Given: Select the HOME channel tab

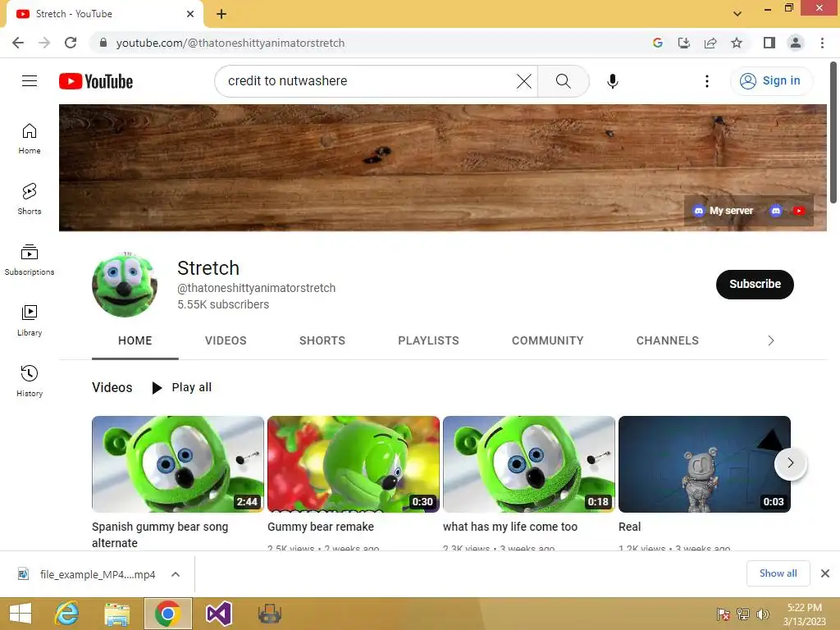Looking at the screenshot, I should [x=135, y=340].
